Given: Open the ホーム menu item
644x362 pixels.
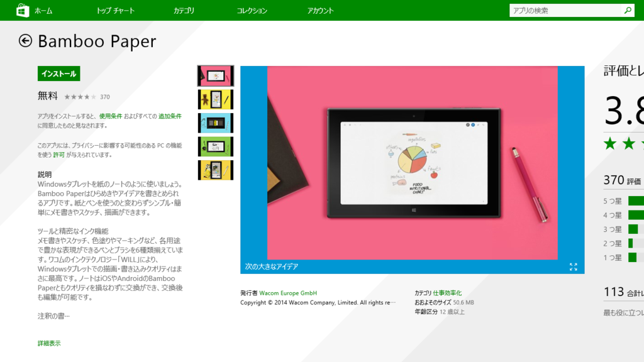Looking at the screenshot, I should [x=43, y=11].
